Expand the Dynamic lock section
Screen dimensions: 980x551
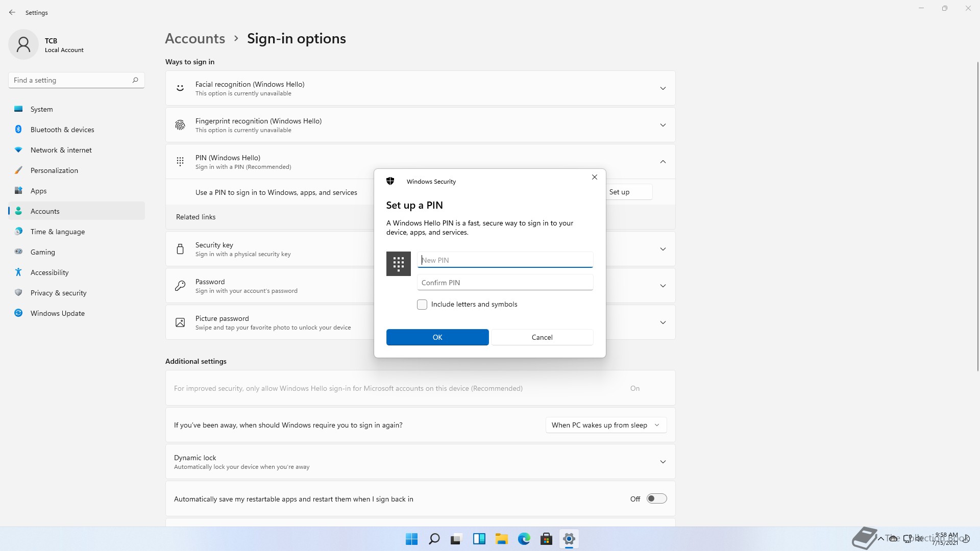(x=663, y=462)
